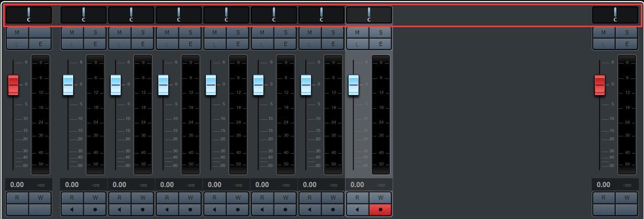Viewport: 644px width, 219px height.
Task: Click the fader handle of first blue-fader channel
Action: point(68,85)
